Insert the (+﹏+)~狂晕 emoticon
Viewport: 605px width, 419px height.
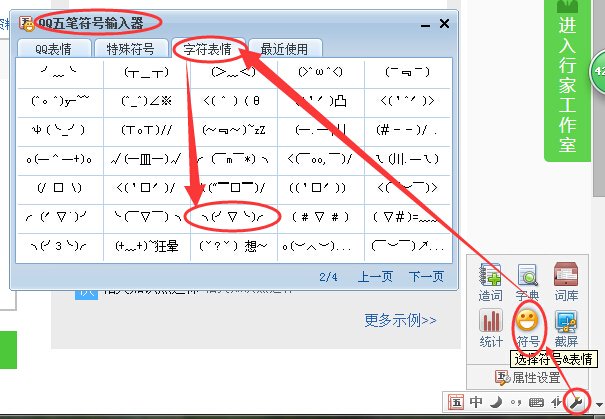[x=147, y=246]
